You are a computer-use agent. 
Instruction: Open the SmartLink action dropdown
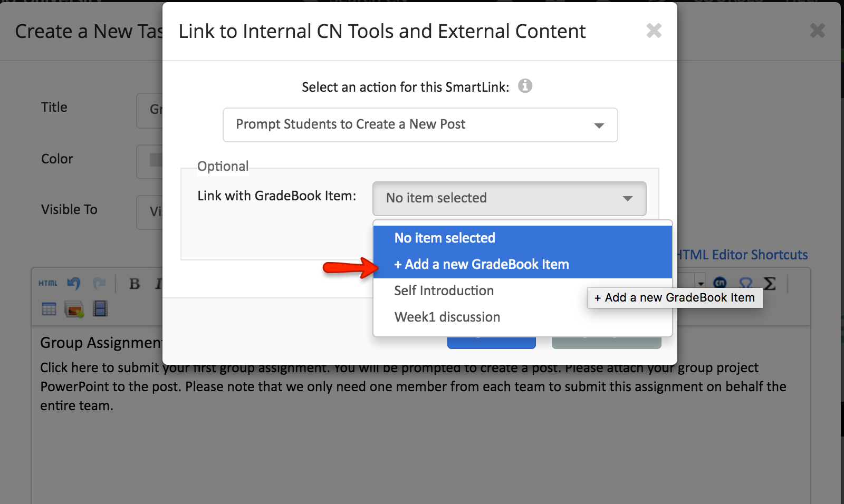click(420, 125)
